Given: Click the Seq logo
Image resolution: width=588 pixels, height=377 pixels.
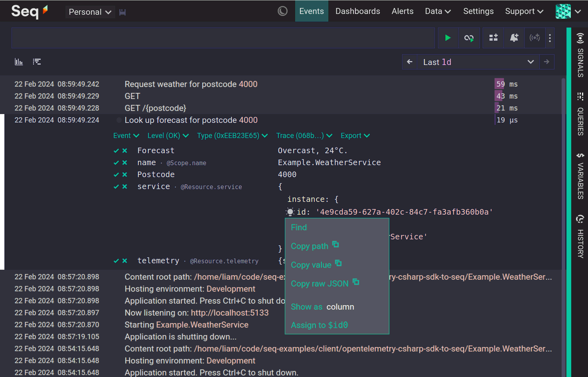Looking at the screenshot, I should tap(29, 11).
